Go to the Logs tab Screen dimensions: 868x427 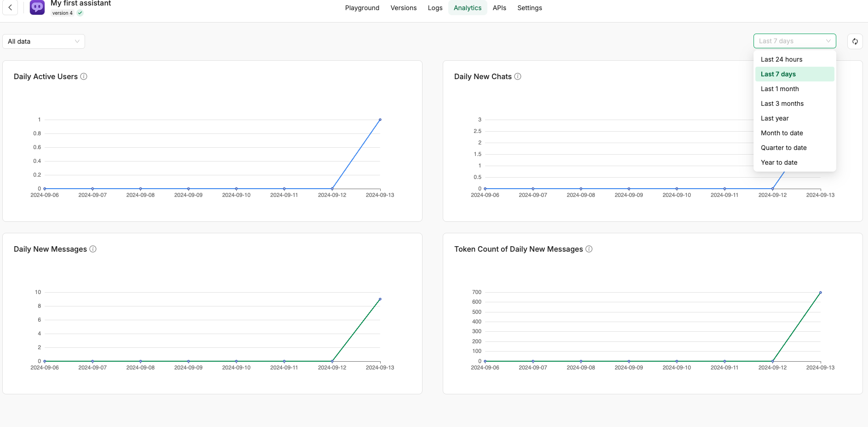[435, 8]
